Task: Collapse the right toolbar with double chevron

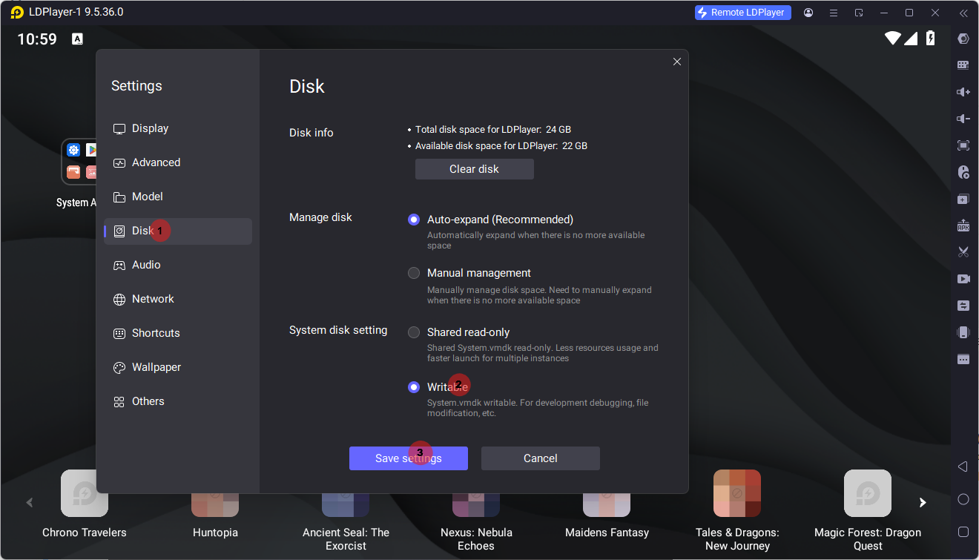Action: coord(963,13)
